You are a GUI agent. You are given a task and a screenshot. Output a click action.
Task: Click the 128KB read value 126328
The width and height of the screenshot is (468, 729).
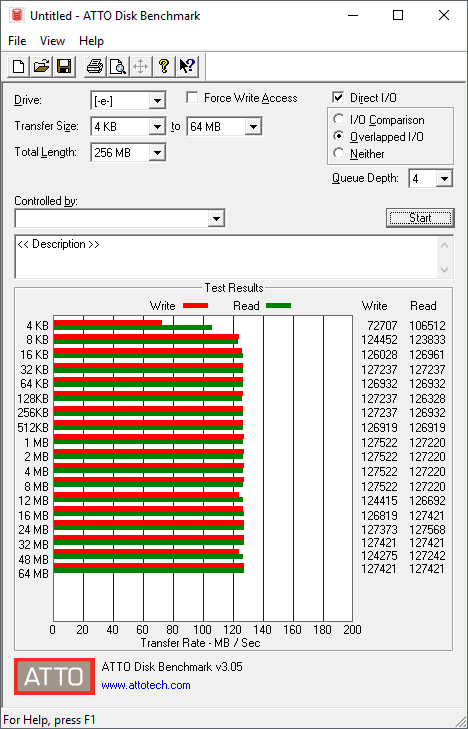427,399
